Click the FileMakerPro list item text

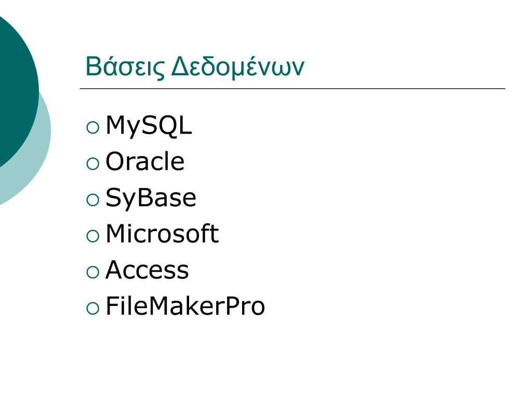click(185, 306)
